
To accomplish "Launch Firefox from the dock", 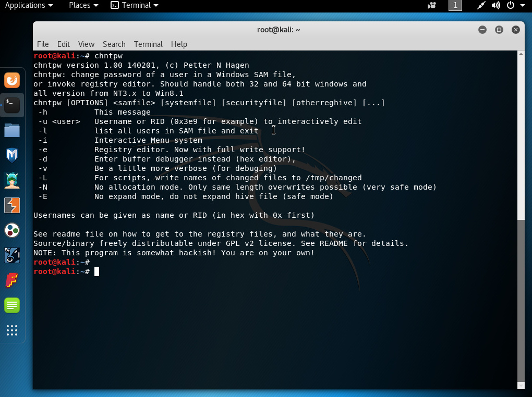I will 12,80.
